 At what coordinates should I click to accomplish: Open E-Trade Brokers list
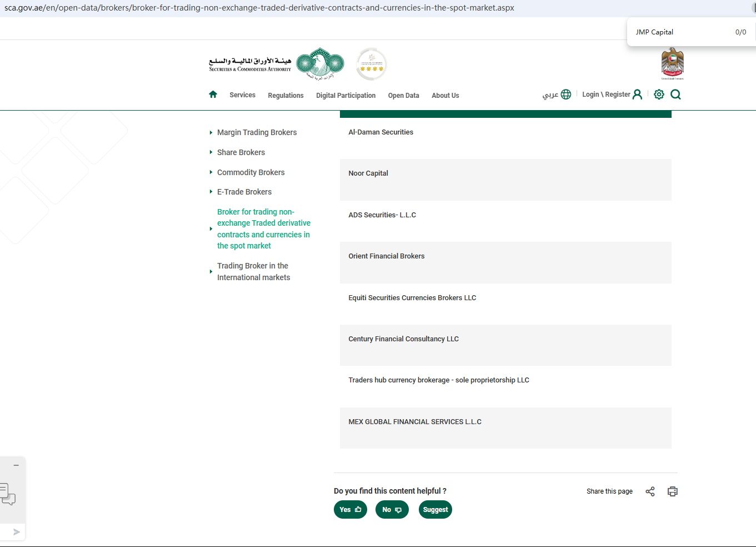click(x=244, y=192)
